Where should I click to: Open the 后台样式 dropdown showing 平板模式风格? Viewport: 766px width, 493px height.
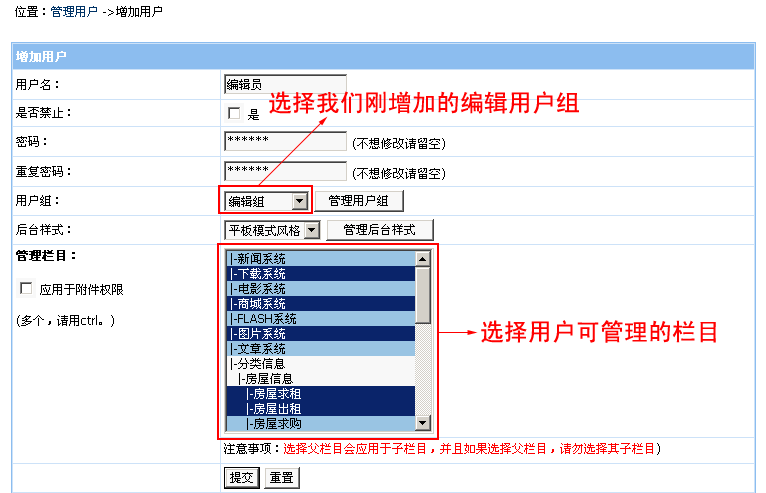(272, 230)
